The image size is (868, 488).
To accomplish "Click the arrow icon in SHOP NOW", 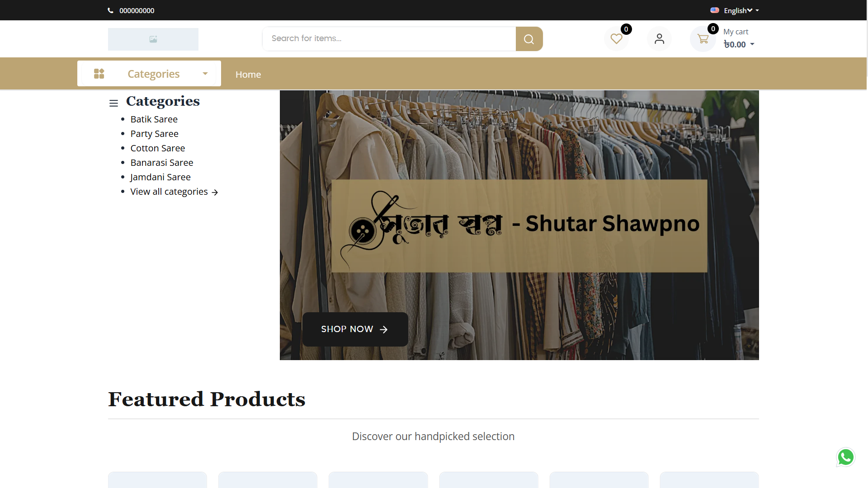I will pos(384,330).
